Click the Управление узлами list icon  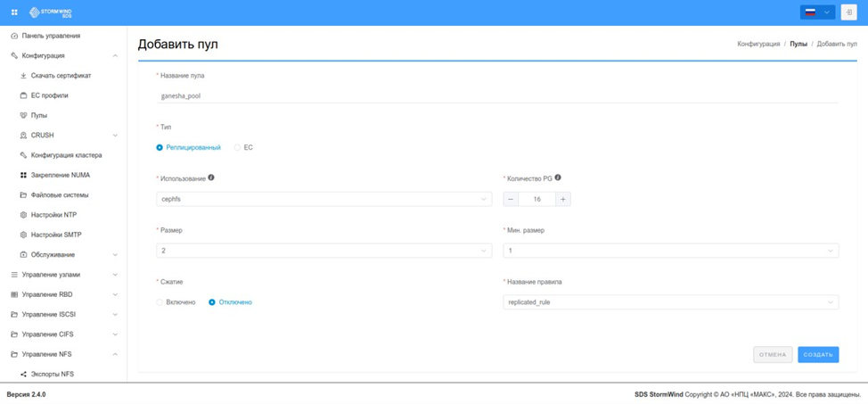coord(14,275)
